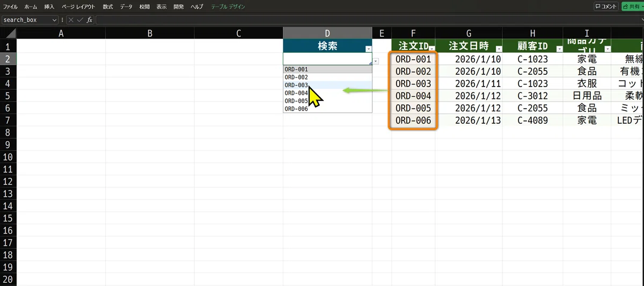Click the validation dropdown arrow beside D2
This screenshot has height=286, width=644.
[375, 61]
